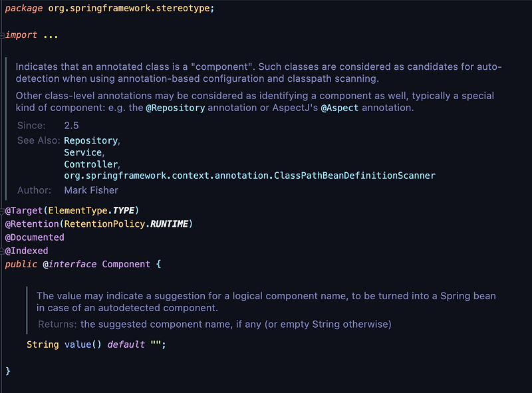
Task: Click the @Repository annotation link in the description
Action: coord(176,106)
